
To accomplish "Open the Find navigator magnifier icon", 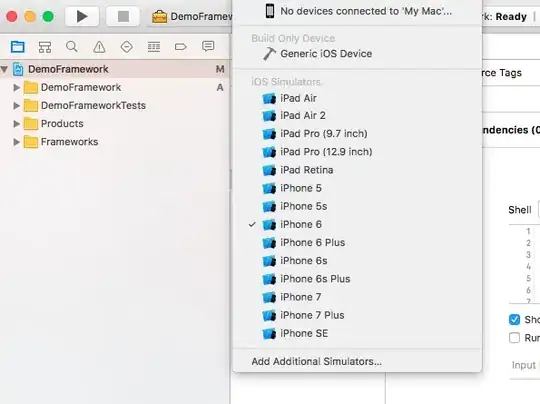I will click(72, 46).
